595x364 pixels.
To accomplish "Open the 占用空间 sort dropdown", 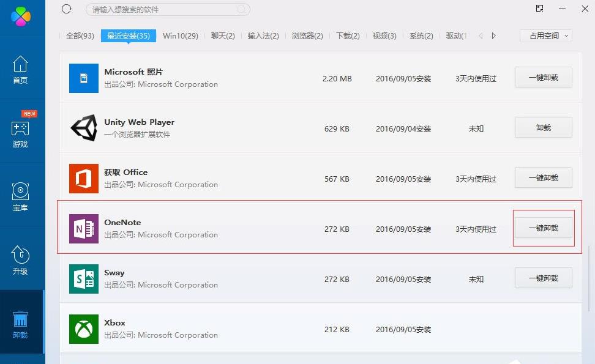I will click(545, 36).
